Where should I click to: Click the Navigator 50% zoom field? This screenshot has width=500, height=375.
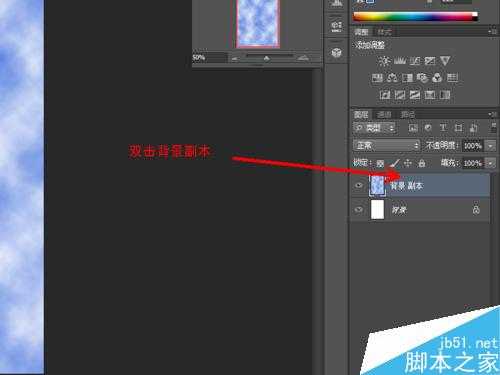[x=209, y=58]
